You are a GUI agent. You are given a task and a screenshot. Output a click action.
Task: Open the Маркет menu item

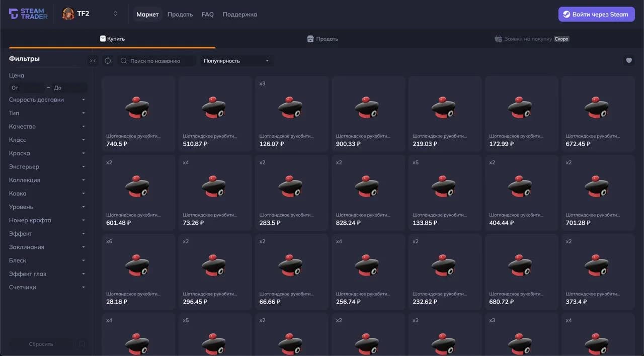point(147,14)
